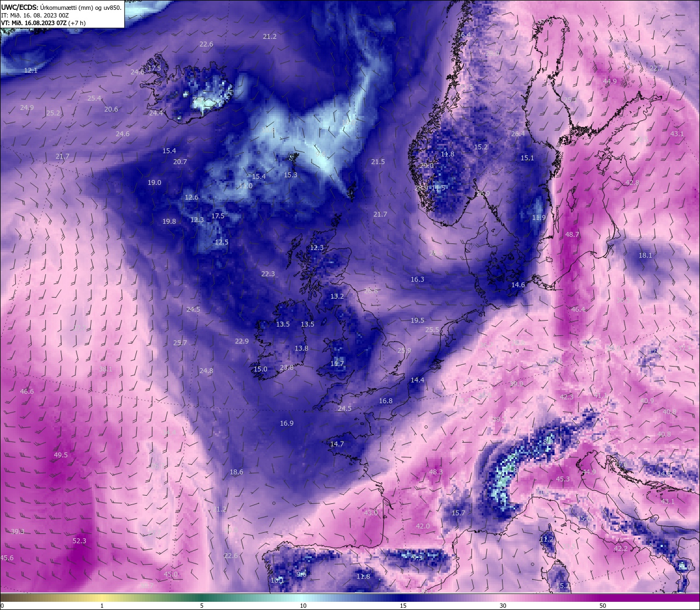Click the 42.0 value on the map
The width and height of the screenshot is (700, 610).
point(423,526)
